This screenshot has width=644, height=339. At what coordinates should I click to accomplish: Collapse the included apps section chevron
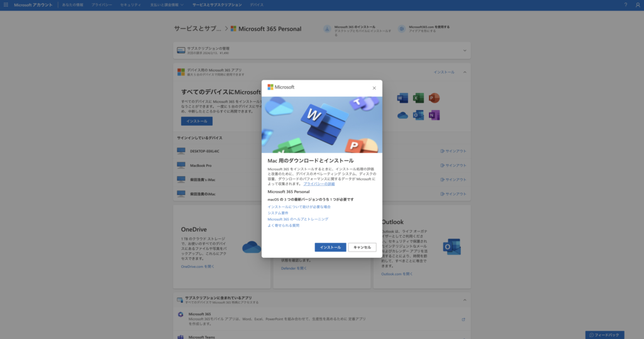click(465, 300)
